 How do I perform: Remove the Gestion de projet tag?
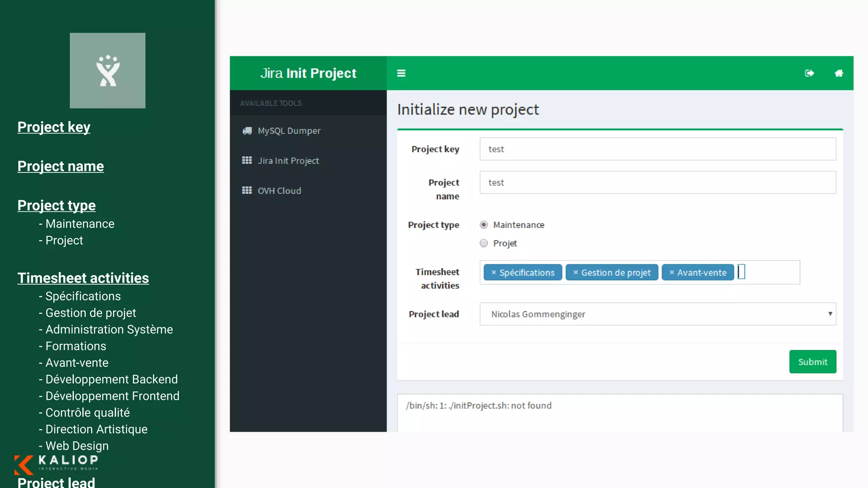576,272
